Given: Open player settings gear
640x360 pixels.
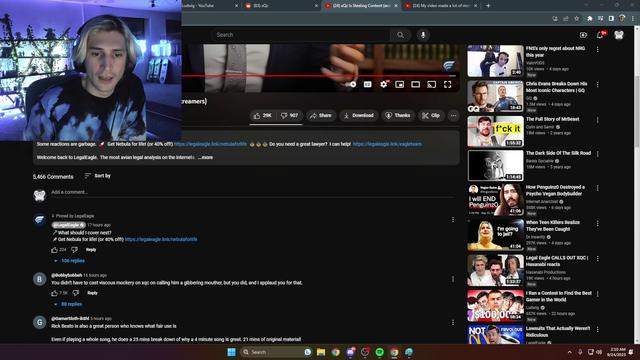Looking at the screenshot, I should [384, 84].
